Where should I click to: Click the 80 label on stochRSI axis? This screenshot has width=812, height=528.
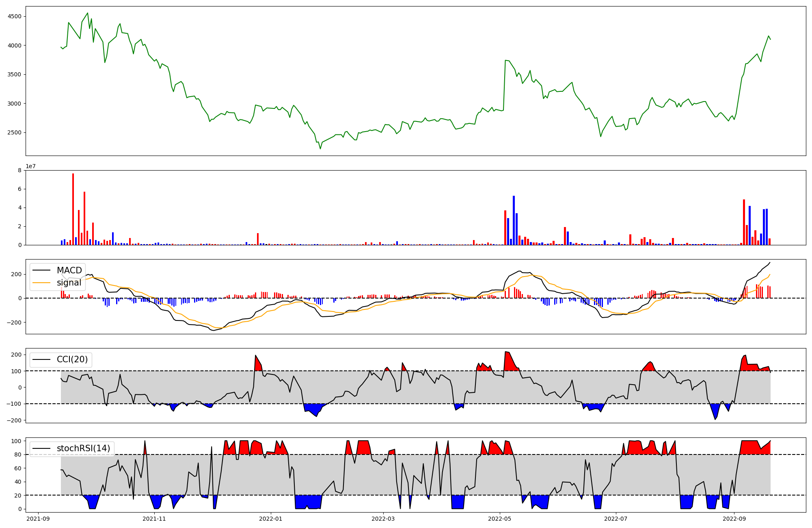coord(18,455)
